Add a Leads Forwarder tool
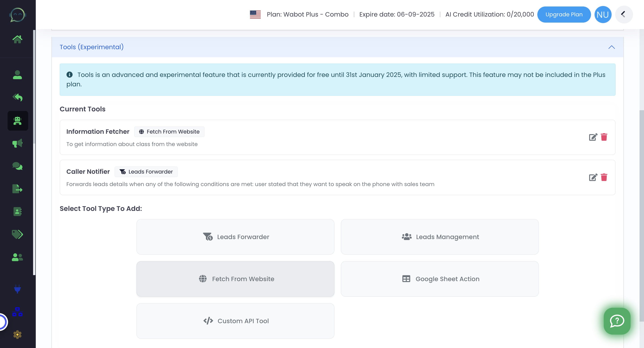 click(235, 237)
